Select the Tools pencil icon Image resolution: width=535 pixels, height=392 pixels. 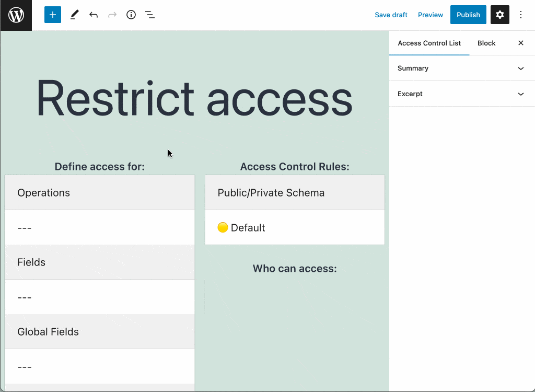[x=74, y=15]
